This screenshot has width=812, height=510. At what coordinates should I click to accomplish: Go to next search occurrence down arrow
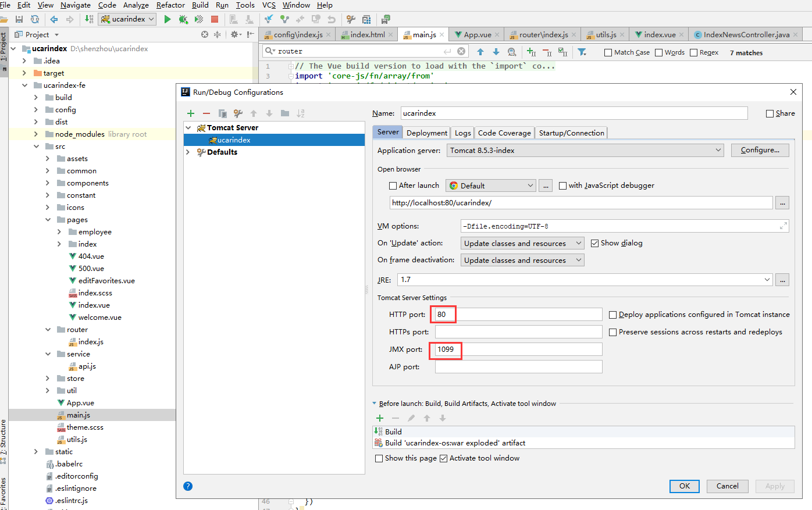point(496,52)
